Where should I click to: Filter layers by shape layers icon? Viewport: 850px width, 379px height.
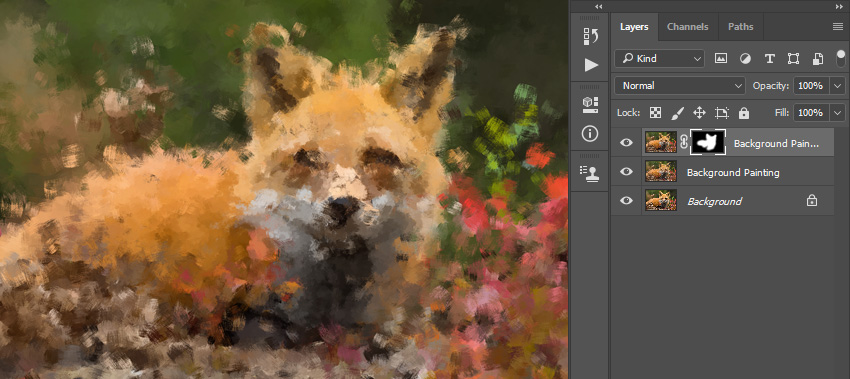pos(794,59)
